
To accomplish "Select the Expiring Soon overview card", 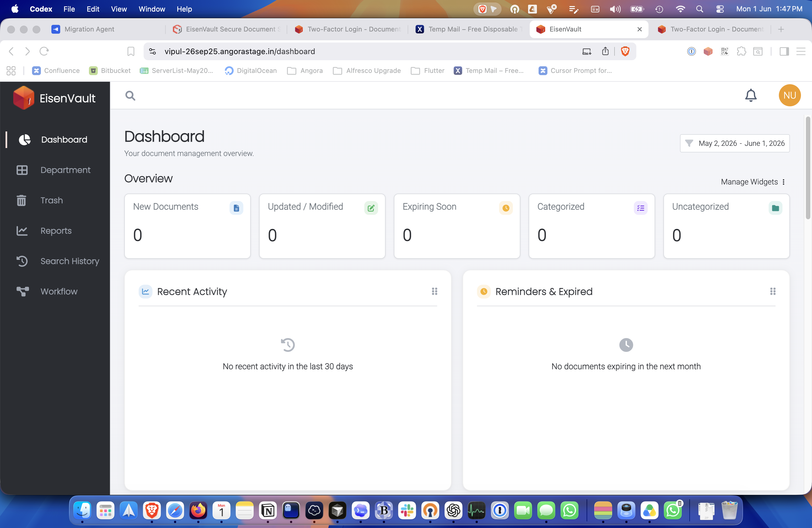I will pyautogui.click(x=457, y=226).
